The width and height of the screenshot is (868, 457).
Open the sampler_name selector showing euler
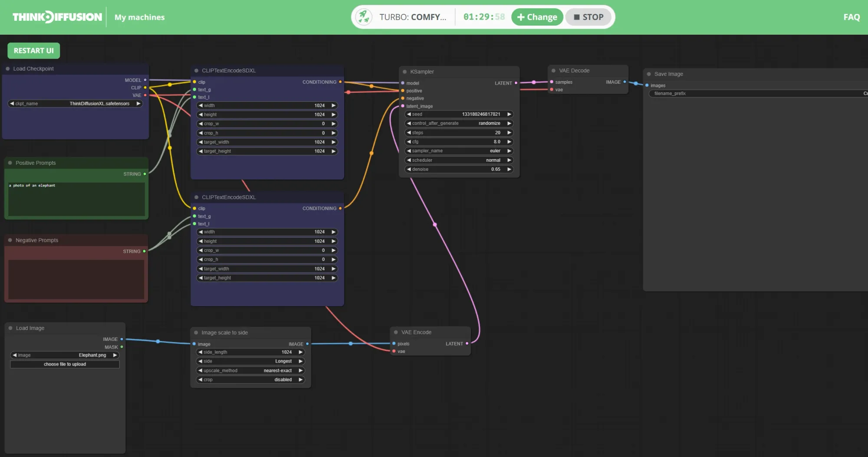(458, 150)
